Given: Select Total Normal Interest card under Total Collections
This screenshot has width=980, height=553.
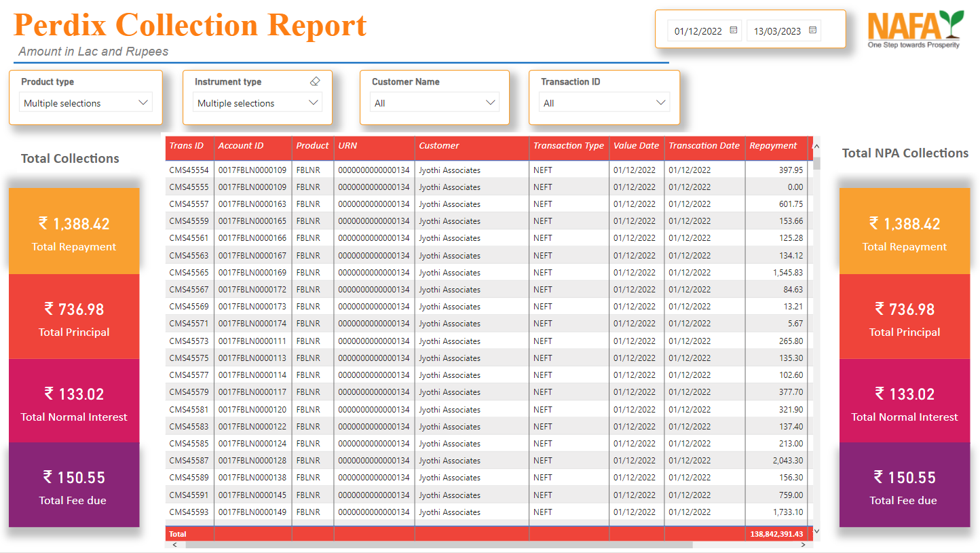Looking at the screenshot, I should pos(74,401).
